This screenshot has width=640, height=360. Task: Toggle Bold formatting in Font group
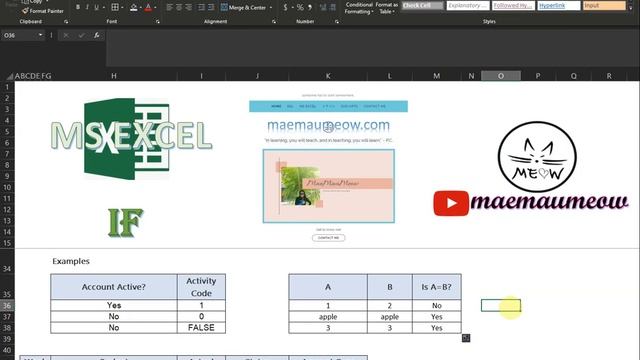coord(78,7)
